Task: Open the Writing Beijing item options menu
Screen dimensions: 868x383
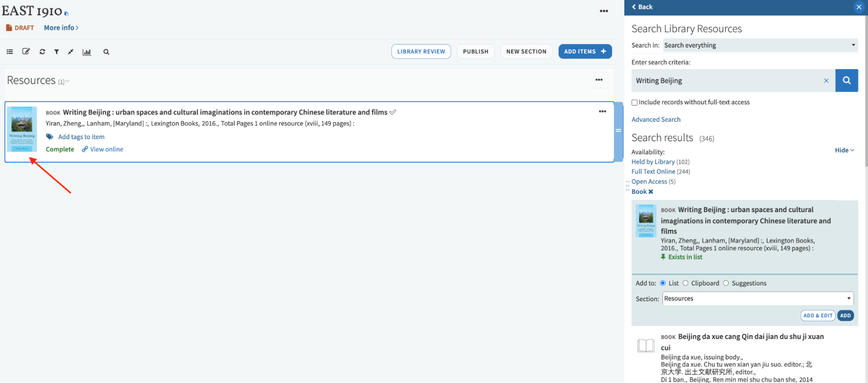Action: tap(602, 112)
